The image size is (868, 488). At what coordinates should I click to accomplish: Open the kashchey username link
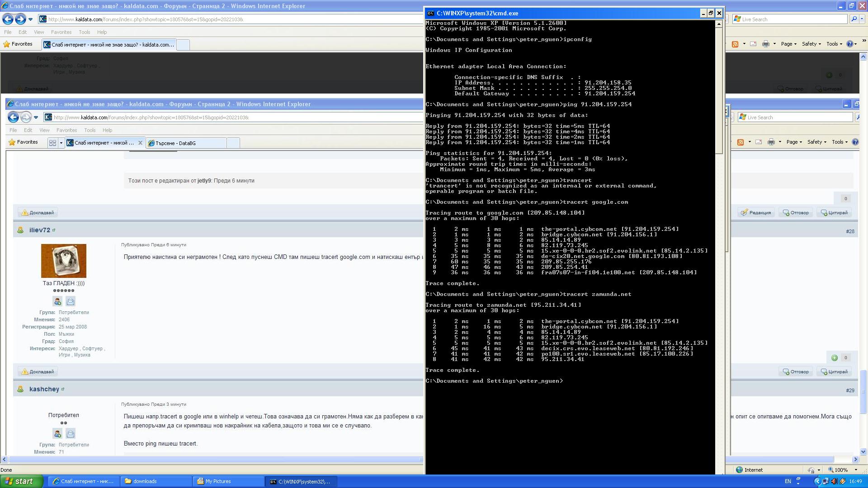click(x=44, y=389)
